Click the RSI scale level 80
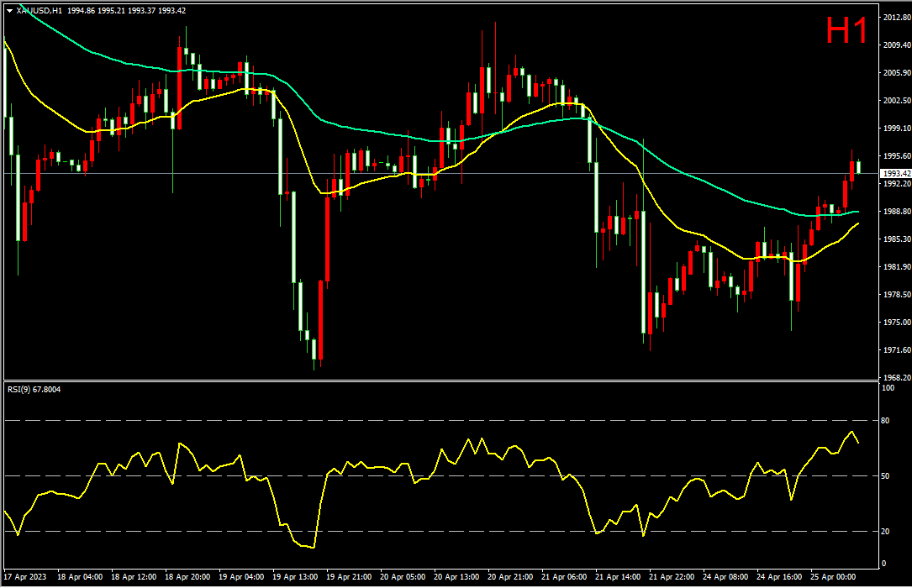This screenshot has width=912, height=588. [885, 420]
